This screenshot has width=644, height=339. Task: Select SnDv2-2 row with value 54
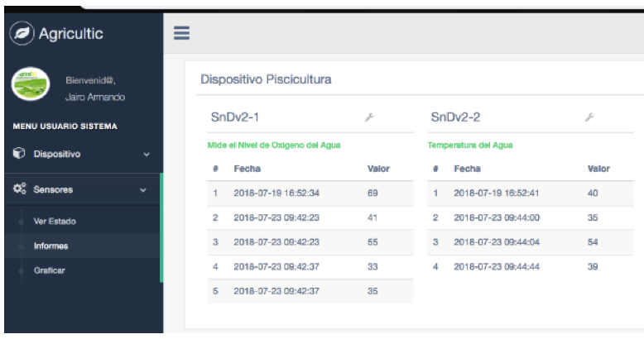pyautogui.click(x=531, y=242)
